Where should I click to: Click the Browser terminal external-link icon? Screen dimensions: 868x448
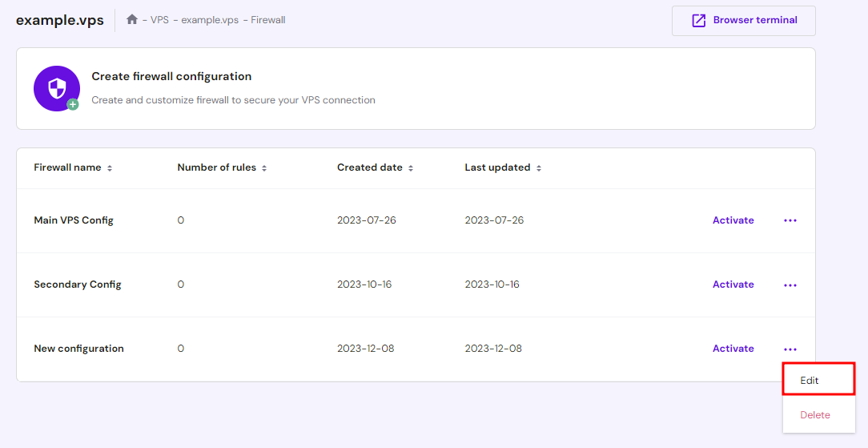pos(699,21)
